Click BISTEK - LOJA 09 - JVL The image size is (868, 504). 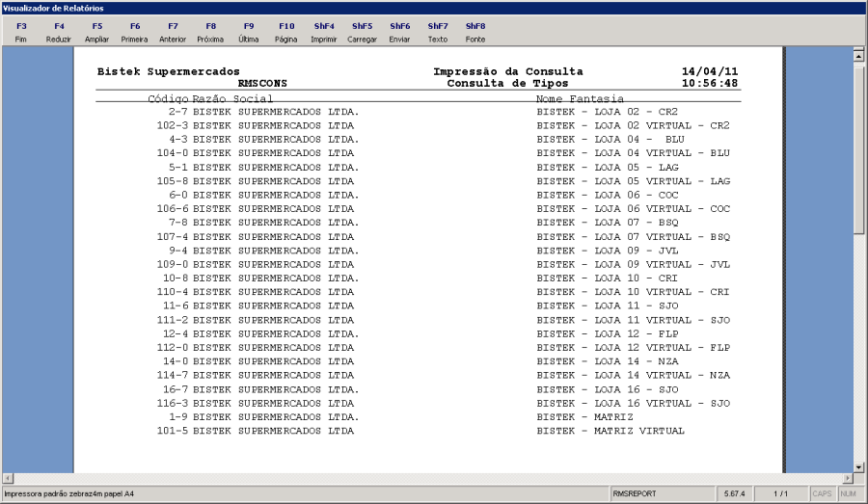pyautogui.click(x=608, y=251)
